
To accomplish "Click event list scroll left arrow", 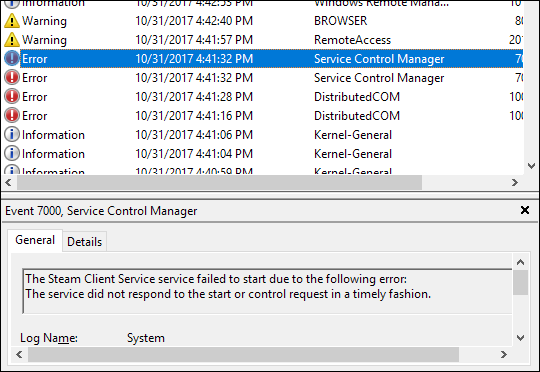I will pos(8,182).
